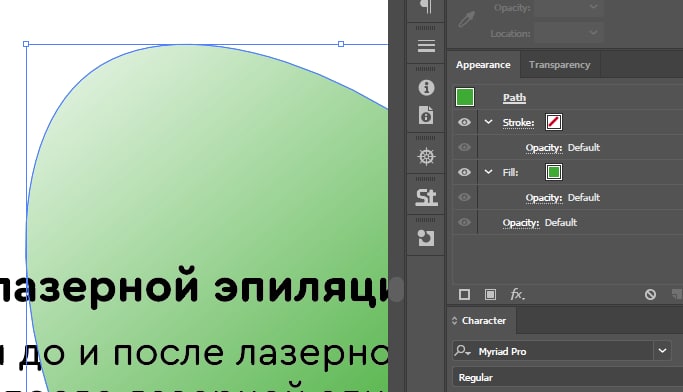Click the underlined Path label

coord(514,98)
